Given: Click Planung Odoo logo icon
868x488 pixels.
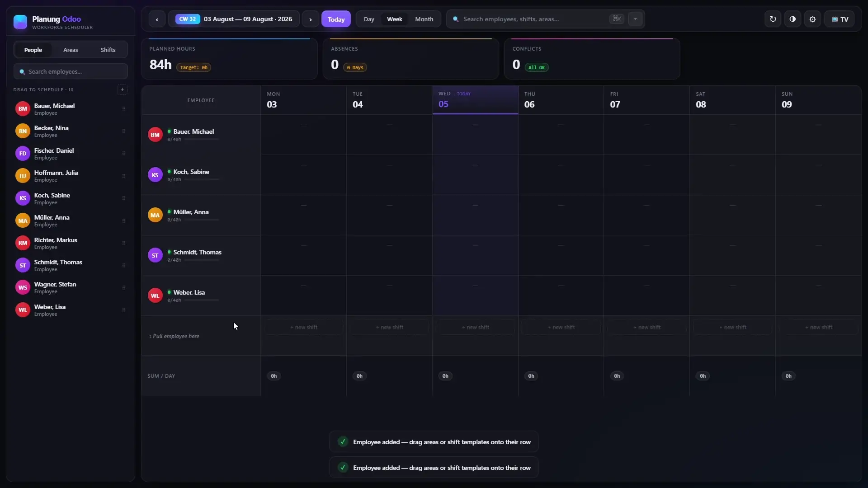Looking at the screenshot, I should (x=20, y=21).
